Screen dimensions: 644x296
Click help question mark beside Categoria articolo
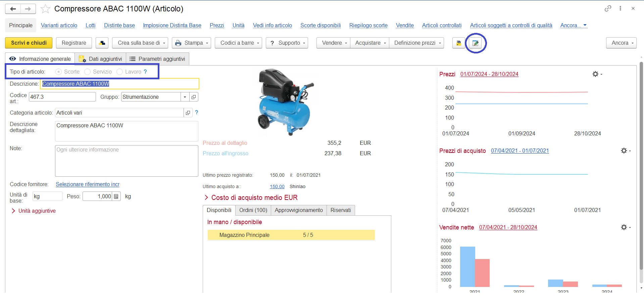coord(197,112)
